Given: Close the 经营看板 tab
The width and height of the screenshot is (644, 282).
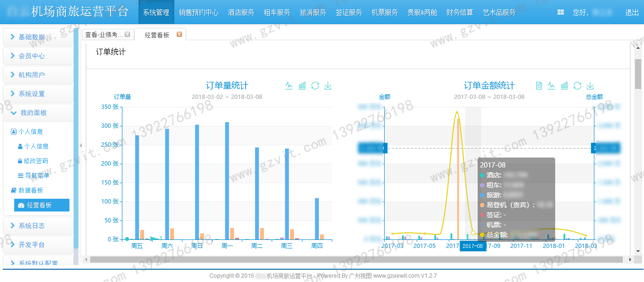Looking at the screenshot, I should click(179, 35).
